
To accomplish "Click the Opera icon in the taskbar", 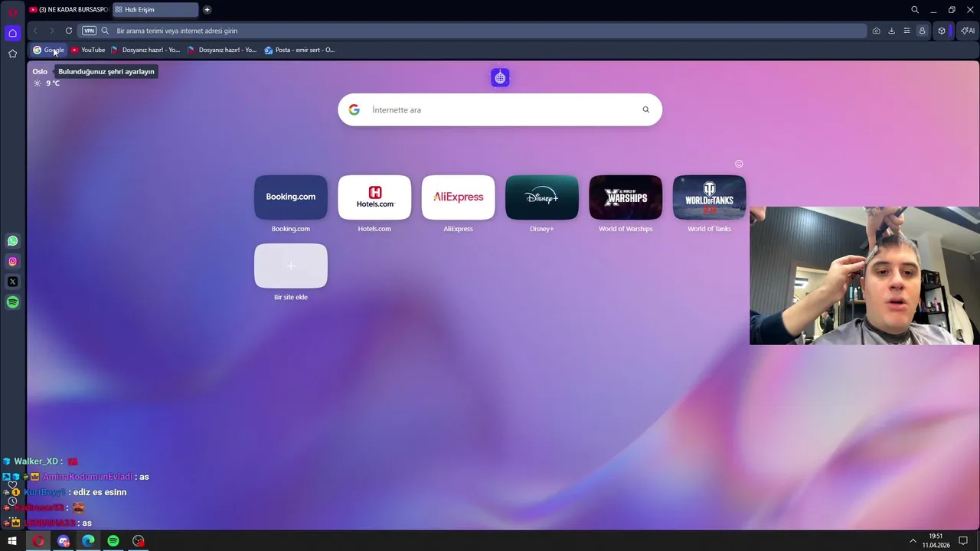I will (38, 541).
